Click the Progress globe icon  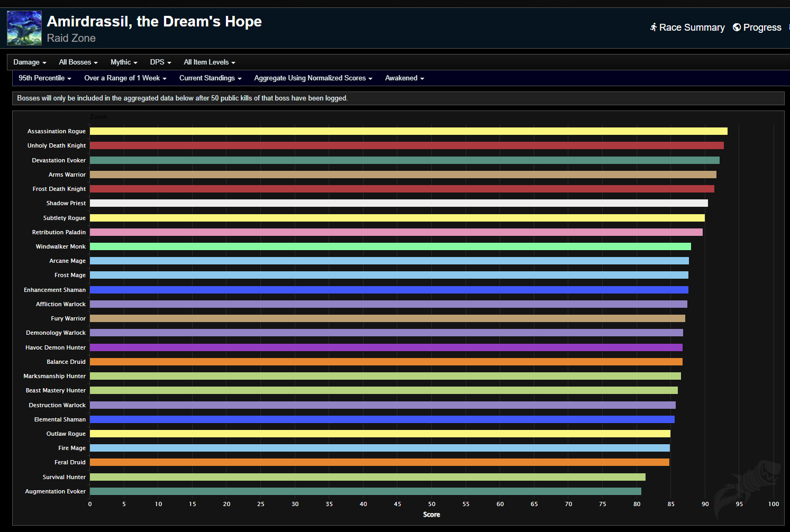point(737,27)
